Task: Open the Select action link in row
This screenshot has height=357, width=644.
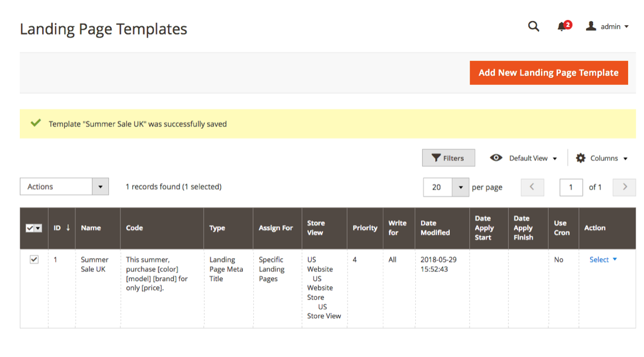Action: coord(603,260)
